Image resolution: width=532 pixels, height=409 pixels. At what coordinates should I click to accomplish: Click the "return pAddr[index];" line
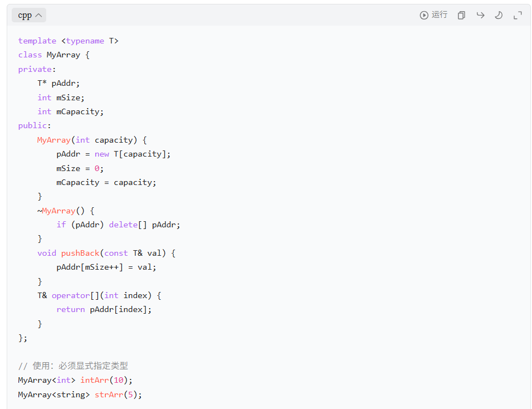tap(104, 310)
